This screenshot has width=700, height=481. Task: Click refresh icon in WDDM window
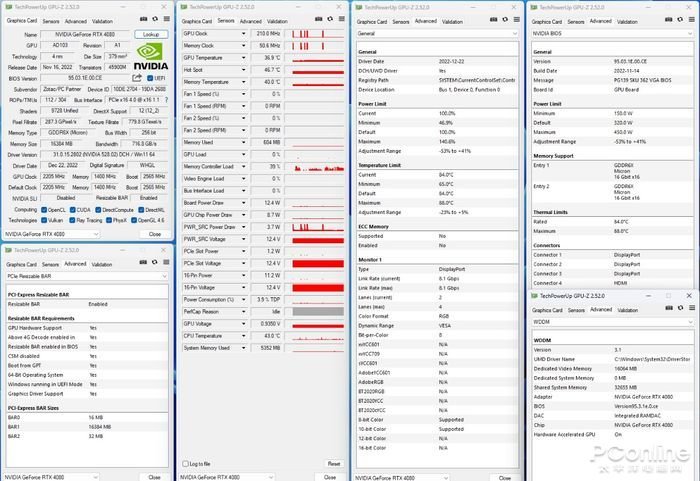click(680, 308)
